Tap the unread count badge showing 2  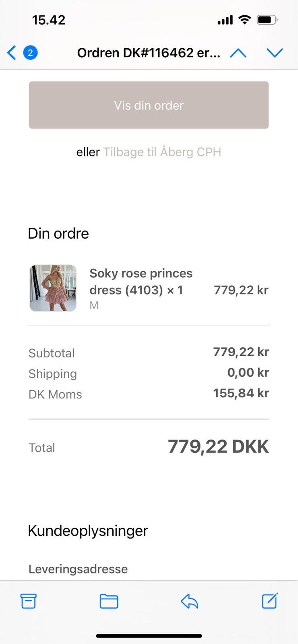31,53
